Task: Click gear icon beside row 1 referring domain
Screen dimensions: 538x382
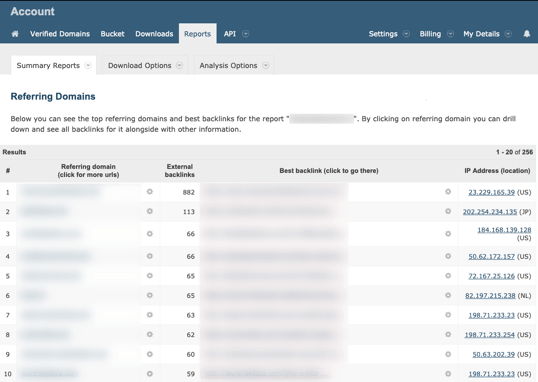Action: (x=150, y=192)
